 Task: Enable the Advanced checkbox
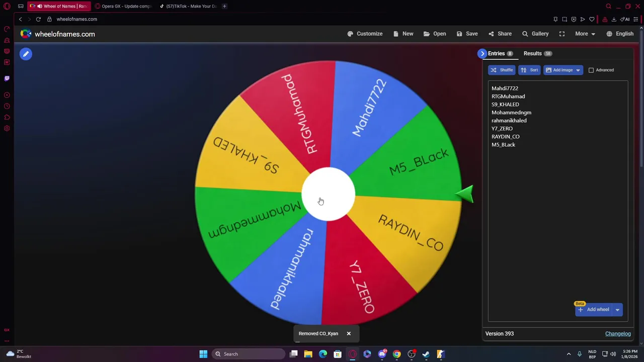coord(591,70)
